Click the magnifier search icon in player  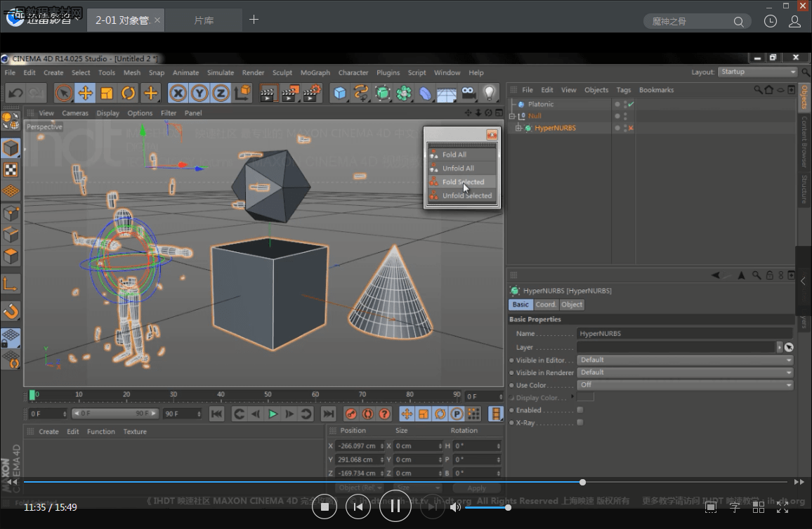[738, 22]
